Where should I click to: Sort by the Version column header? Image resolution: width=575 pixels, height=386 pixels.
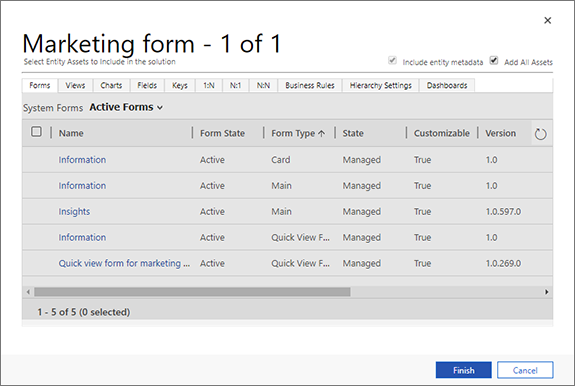pyautogui.click(x=501, y=133)
